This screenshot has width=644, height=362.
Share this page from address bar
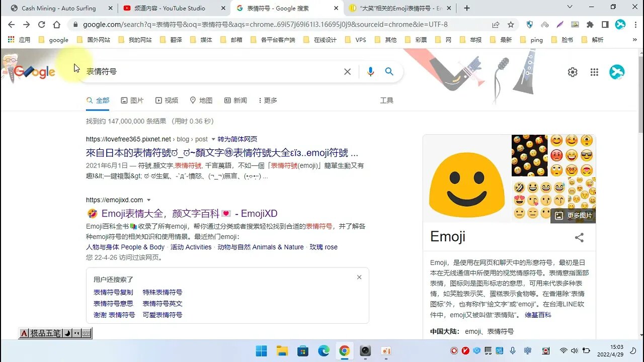click(x=496, y=24)
